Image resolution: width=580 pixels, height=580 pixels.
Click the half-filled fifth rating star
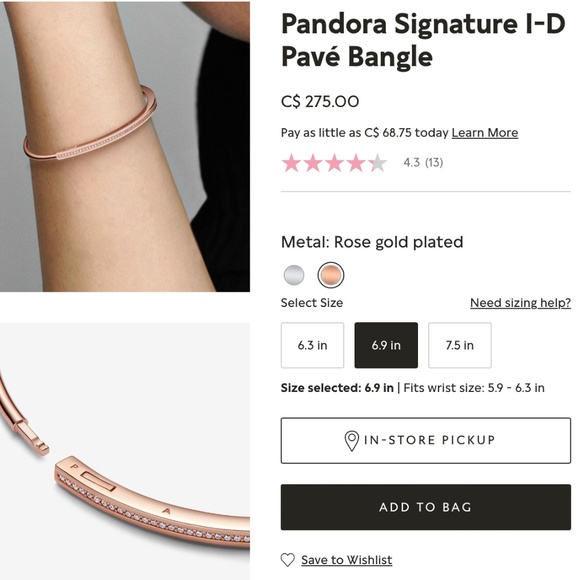(377, 163)
